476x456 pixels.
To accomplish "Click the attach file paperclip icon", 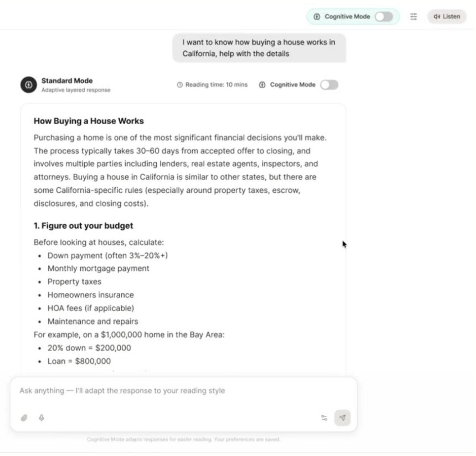I will tap(24, 418).
